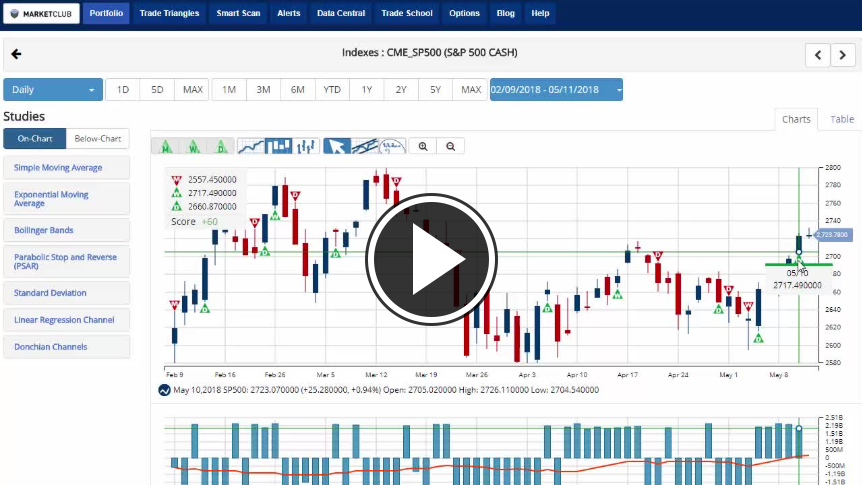Image resolution: width=862 pixels, height=485 pixels.
Task: Open the Trade Triangles menu
Action: [x=169, y=14]
